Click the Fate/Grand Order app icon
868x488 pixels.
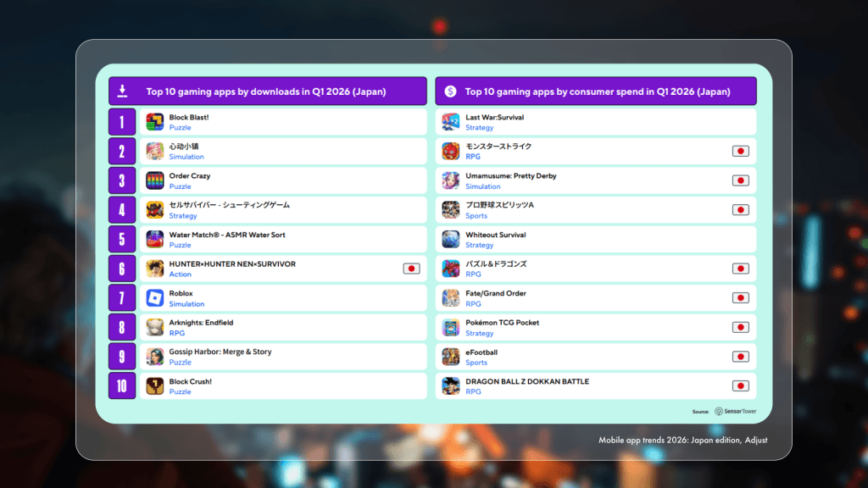click(451, 297)
